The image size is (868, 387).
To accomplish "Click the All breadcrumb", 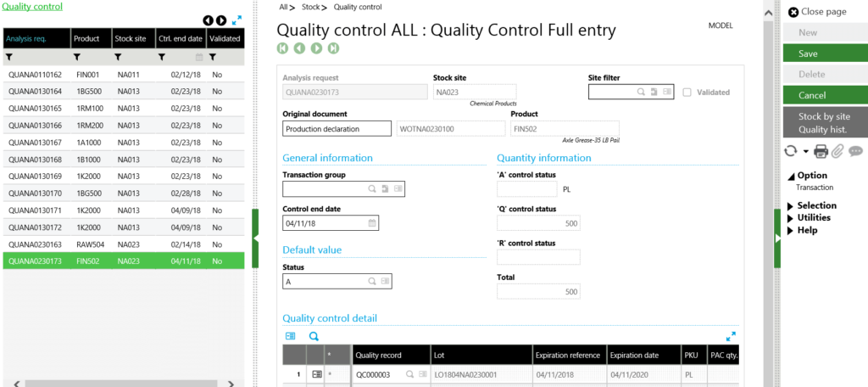I will point(284,7).
